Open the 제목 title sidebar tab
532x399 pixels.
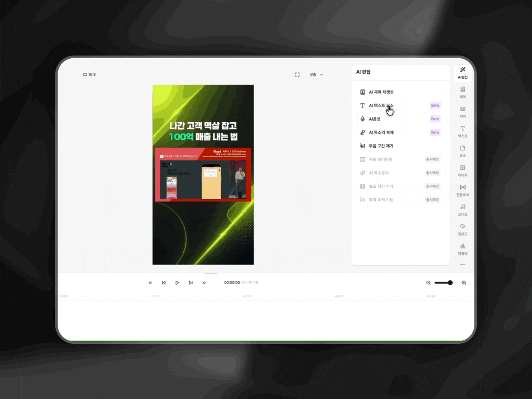point(463,92)
